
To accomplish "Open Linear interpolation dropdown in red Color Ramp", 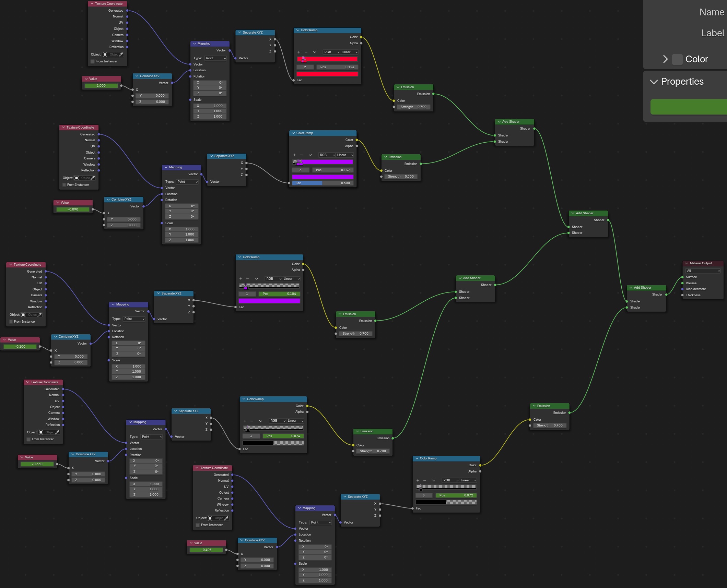I will (x=349, y=52).
